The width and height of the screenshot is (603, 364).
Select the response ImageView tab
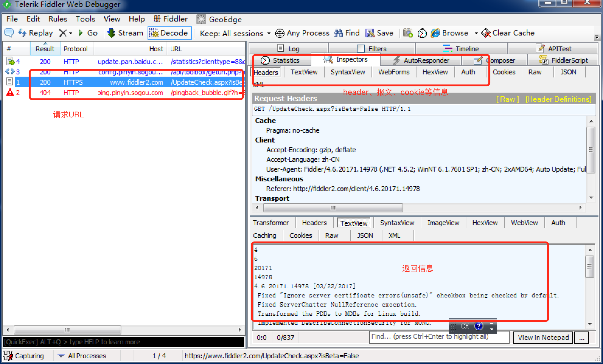(x=443, y=223)
